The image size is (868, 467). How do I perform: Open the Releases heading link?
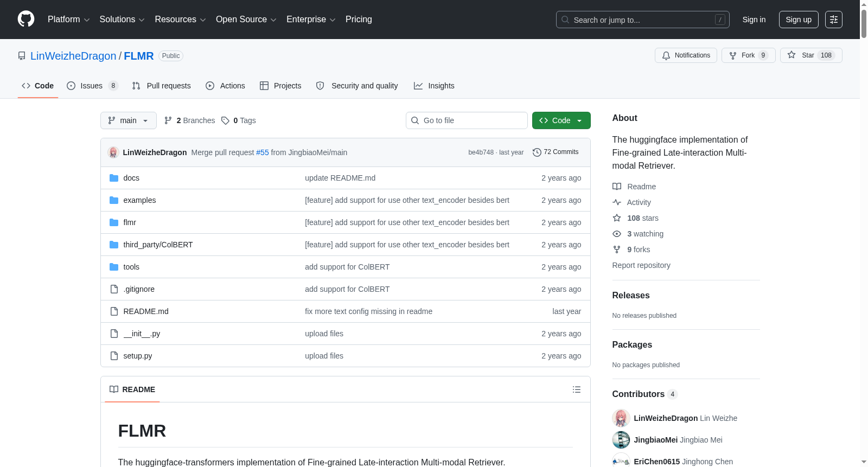[x=631, y=296]
